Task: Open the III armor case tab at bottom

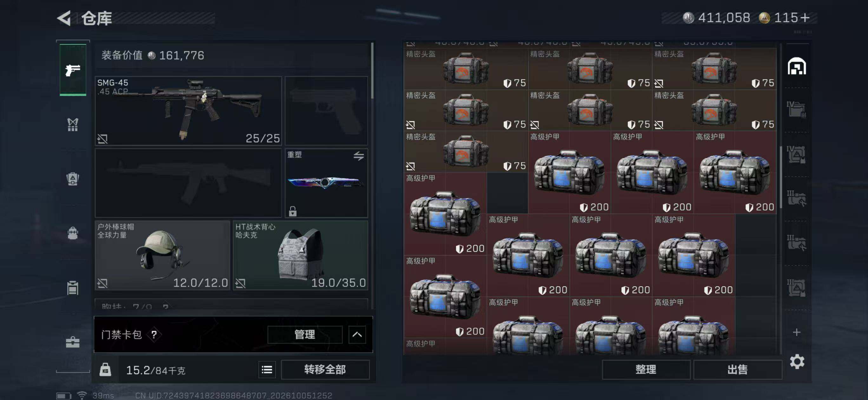Action: coord(797,288)
